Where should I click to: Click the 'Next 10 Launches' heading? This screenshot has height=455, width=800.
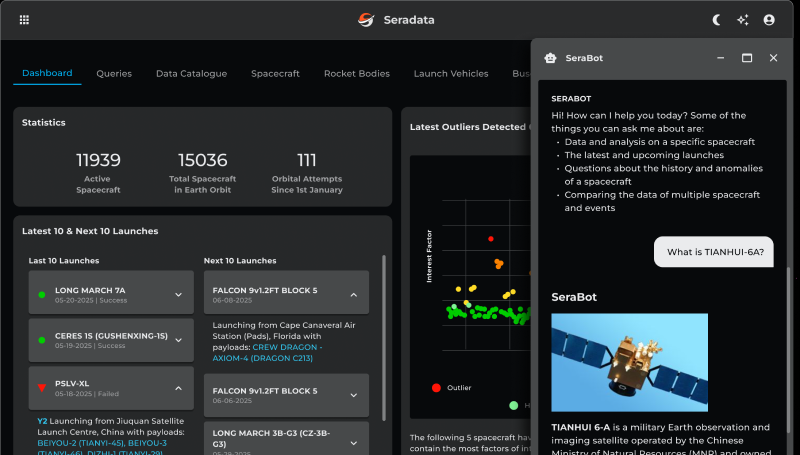(x=240, y=261)
